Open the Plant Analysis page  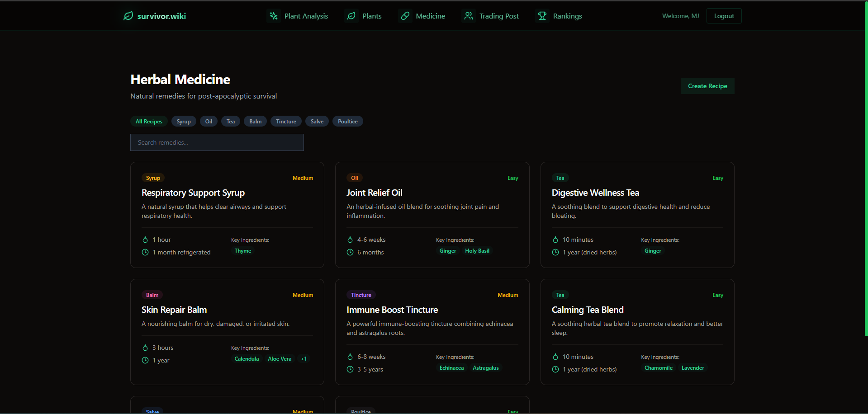click(298, 16)
